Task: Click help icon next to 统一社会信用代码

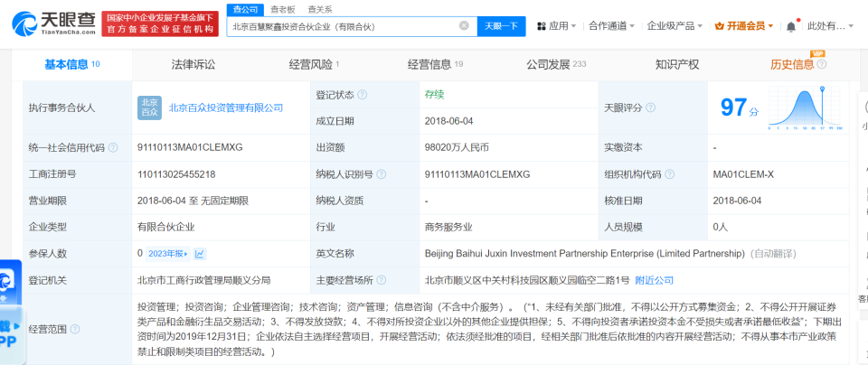Action: tap(113, 147)
